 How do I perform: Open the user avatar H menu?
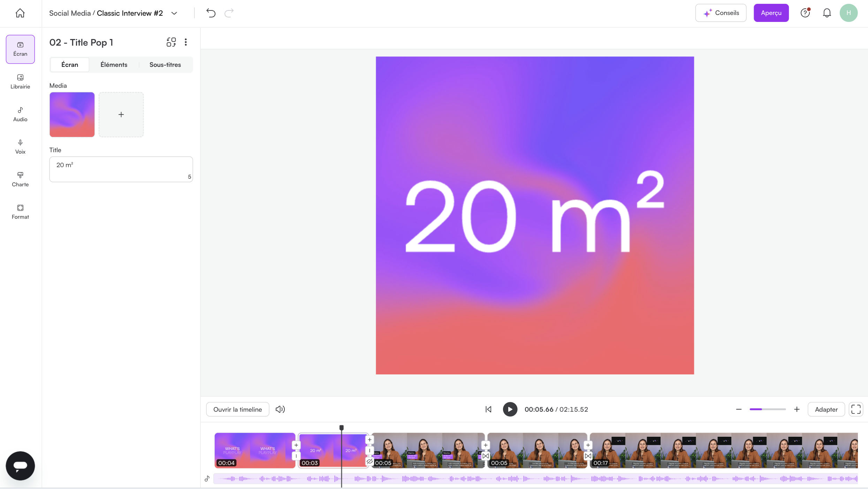pyautogui.click(x=848, y=13)
